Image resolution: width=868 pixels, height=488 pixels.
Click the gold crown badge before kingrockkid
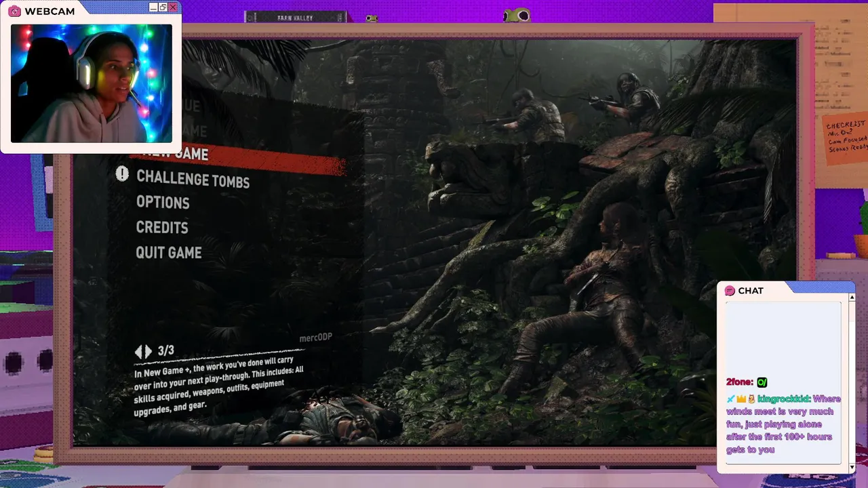tap(741, 399)
